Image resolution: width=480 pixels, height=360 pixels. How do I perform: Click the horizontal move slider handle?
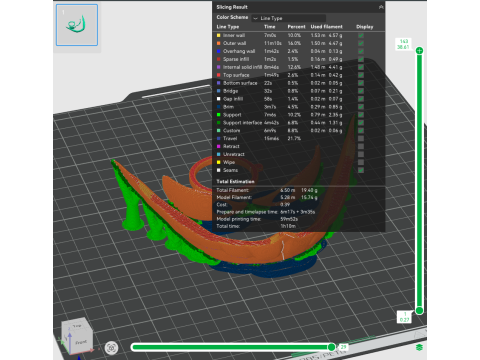331,347
